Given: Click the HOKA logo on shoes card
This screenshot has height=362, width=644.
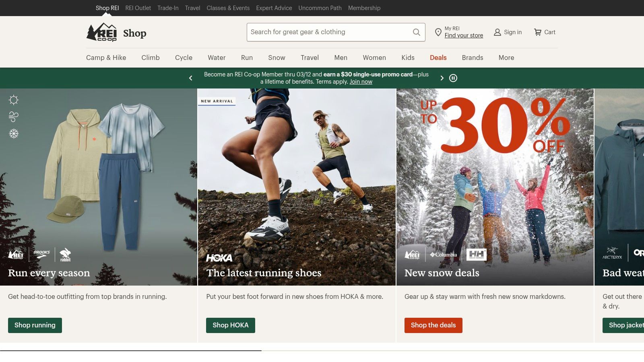Looking at the screenshot, I should tap(219, 258).
